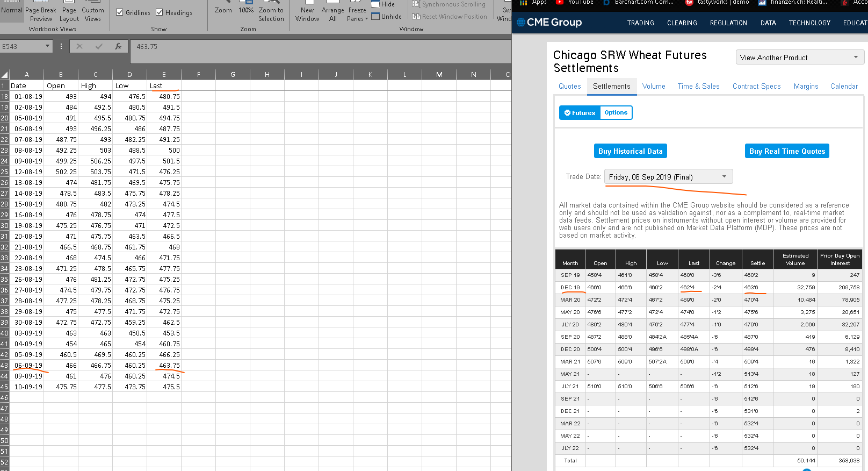The image size is (868, 471).
Task: Open the REGULATION menu
Action: (x=728, y=23)
